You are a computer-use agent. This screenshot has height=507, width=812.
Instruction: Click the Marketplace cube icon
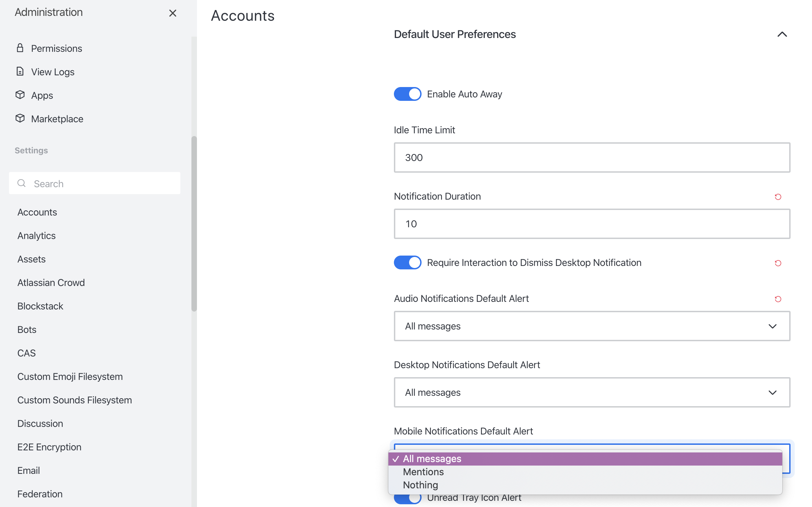pos(20,118)
